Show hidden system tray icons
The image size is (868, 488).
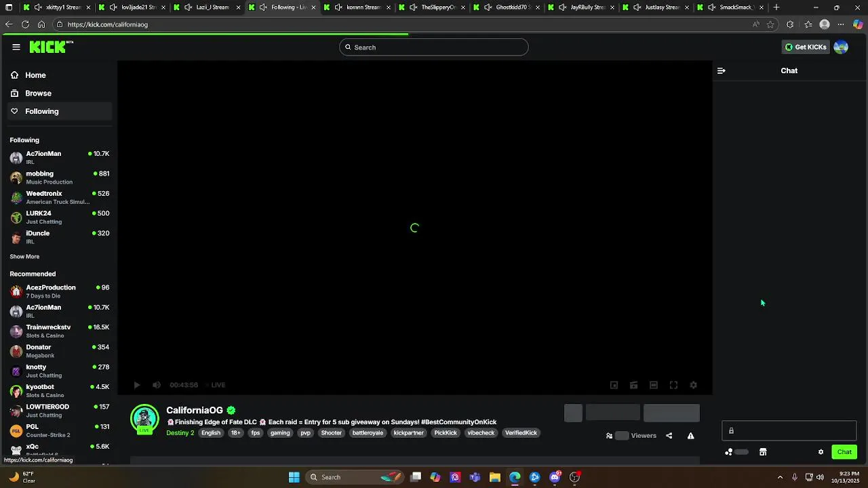780,477
